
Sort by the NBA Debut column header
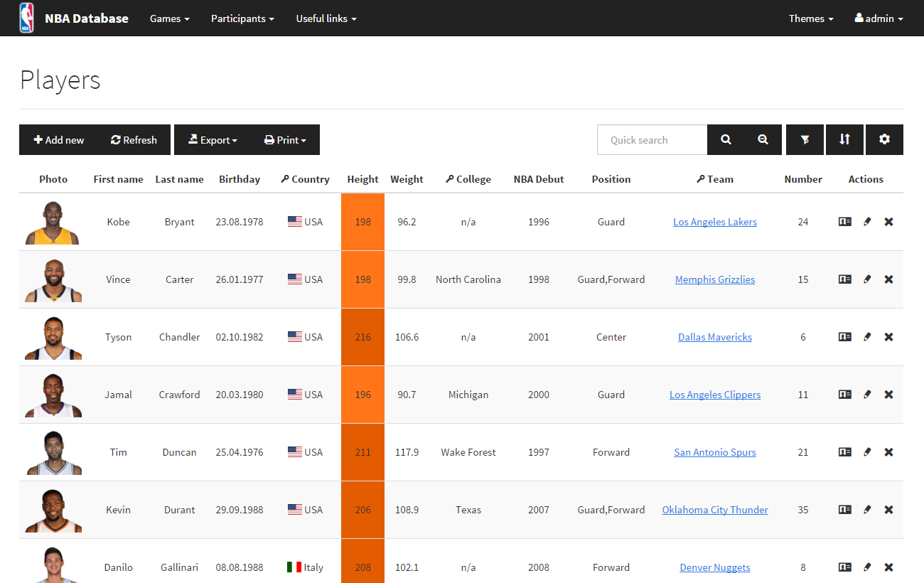click(x=539, y=179)
